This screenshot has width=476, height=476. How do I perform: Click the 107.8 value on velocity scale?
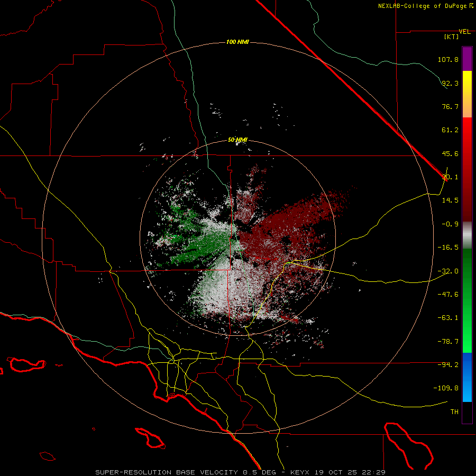click(x=448, y=59)
